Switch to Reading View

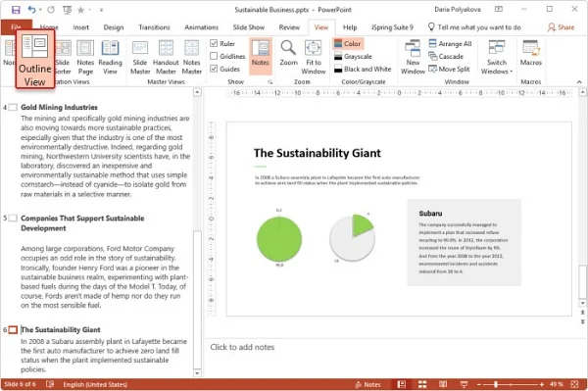point(110,56)
